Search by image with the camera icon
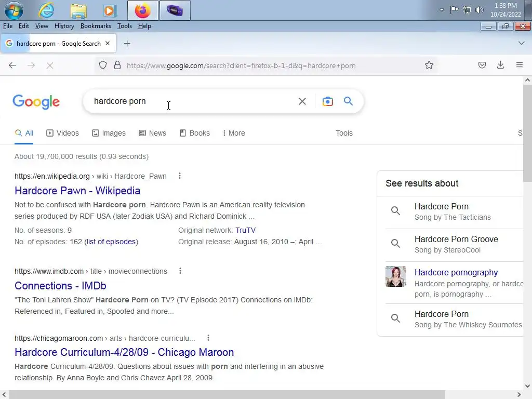The width and height of the screenshot is (532, 399). point(327,101)
